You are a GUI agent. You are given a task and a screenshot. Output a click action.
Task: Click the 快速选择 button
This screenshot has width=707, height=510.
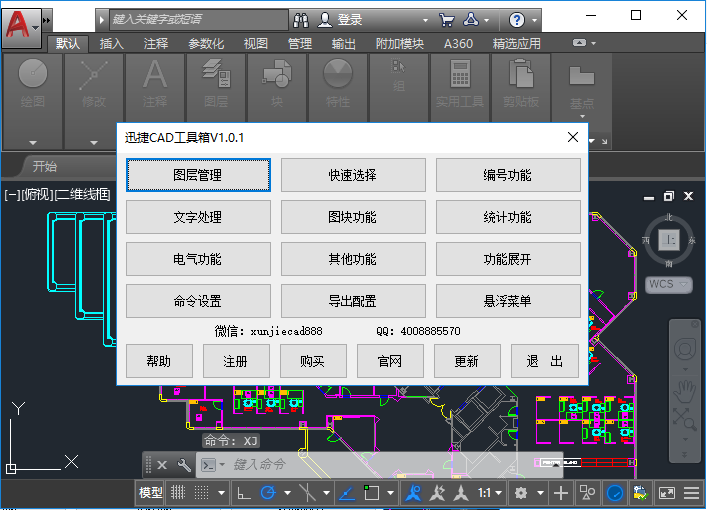pos(353,175)
